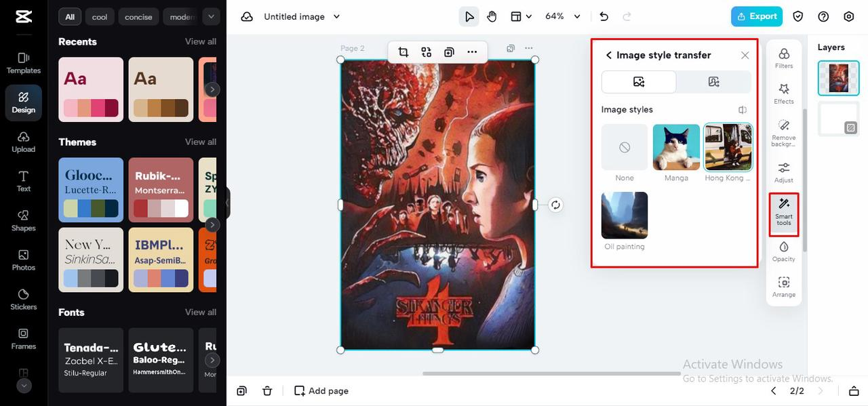Open the Frames panel
This screenshot has height=406, width=868.
coord(24,338)
